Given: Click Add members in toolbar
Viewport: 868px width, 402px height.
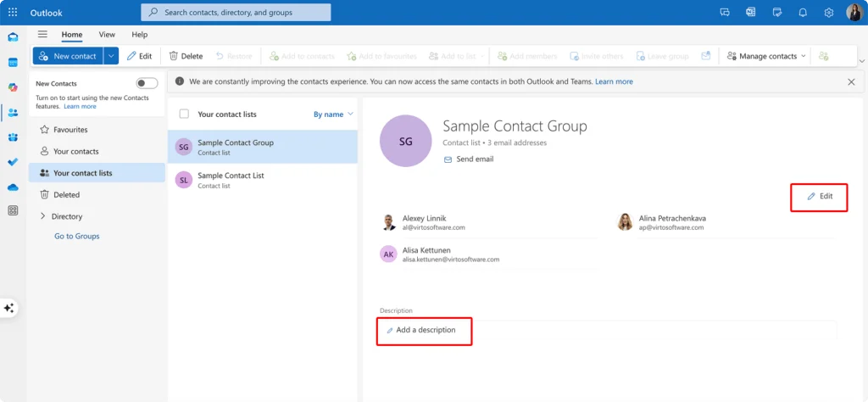Looking at the screenshot, I should (x=527, y=56).
